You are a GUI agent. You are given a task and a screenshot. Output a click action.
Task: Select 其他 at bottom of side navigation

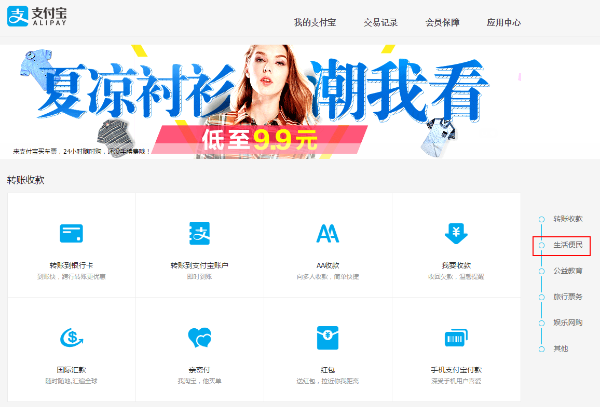(x=560, y=348)
